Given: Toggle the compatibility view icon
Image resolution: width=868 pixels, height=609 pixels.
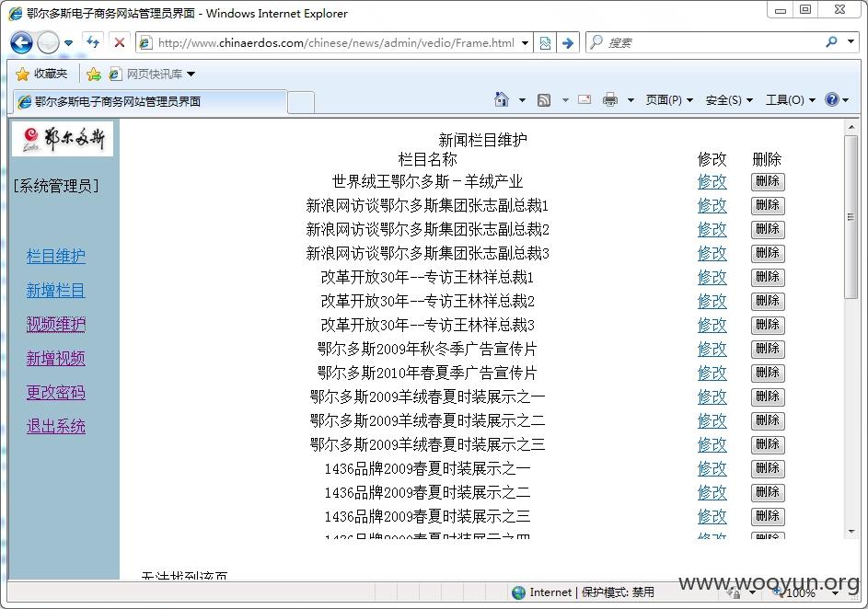Looking at the screenshot, I should pyautogui.click(x=545, y=42).
